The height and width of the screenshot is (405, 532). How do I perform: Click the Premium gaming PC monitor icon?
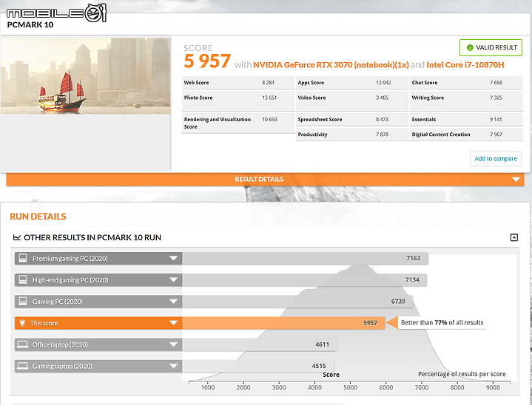point(23,258)
